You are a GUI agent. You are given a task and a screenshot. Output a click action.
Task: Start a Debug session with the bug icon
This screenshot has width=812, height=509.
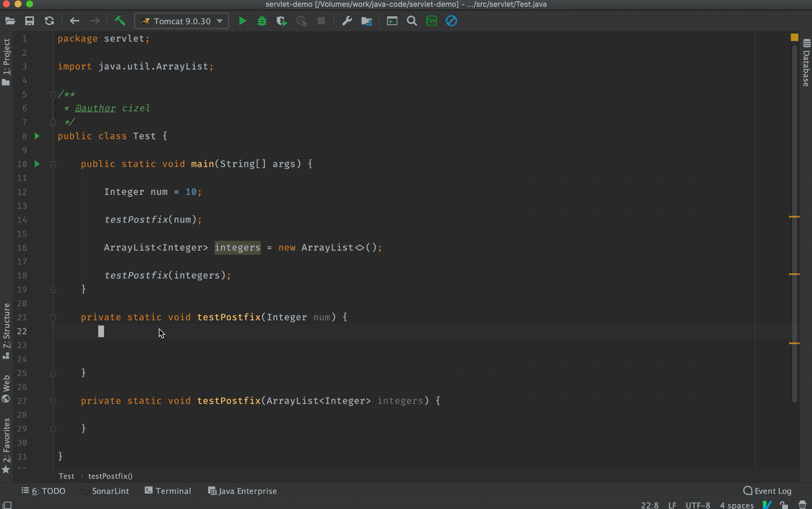[262, 21]
